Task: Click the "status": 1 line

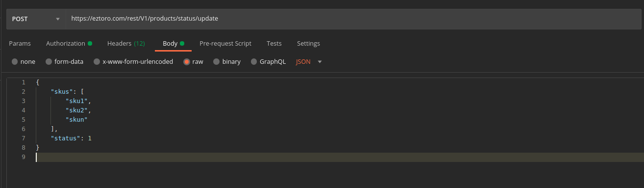Action: pos(71,138)
